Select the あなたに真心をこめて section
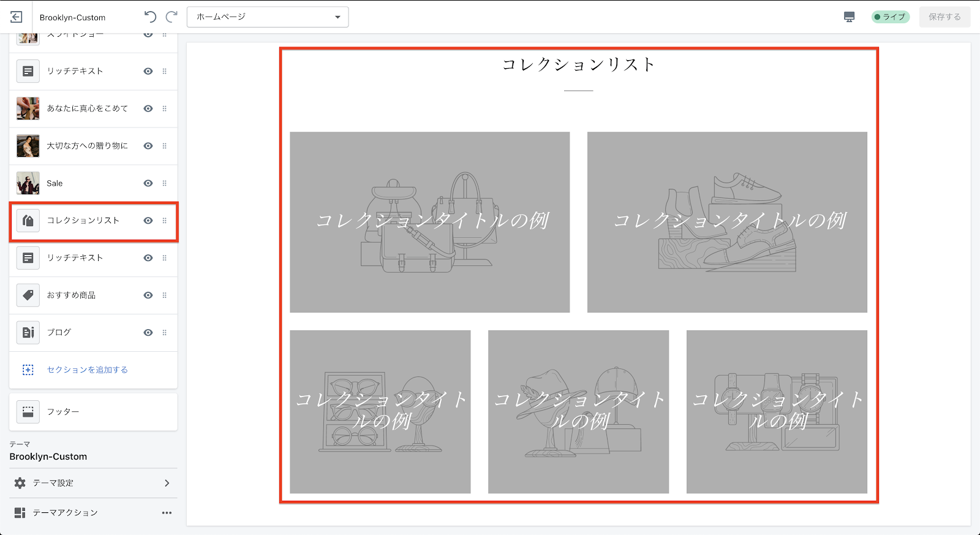980x535 pixels. pos(87,108)
